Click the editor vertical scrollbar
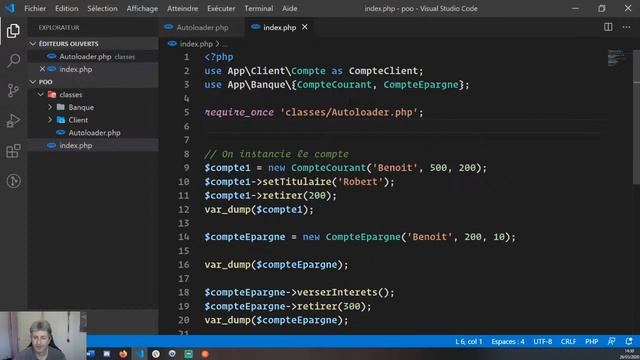The height and width of the screenshot is (360, 640). 636,117
